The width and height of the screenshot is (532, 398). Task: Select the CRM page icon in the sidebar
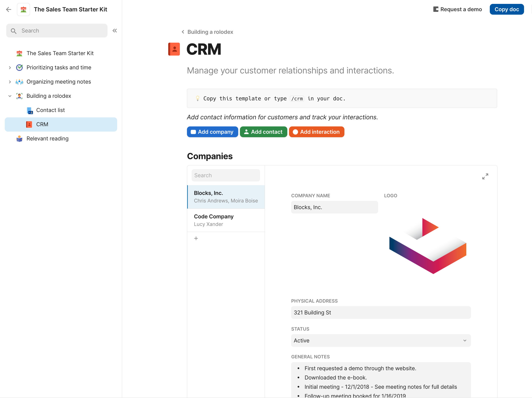[29, 124]
